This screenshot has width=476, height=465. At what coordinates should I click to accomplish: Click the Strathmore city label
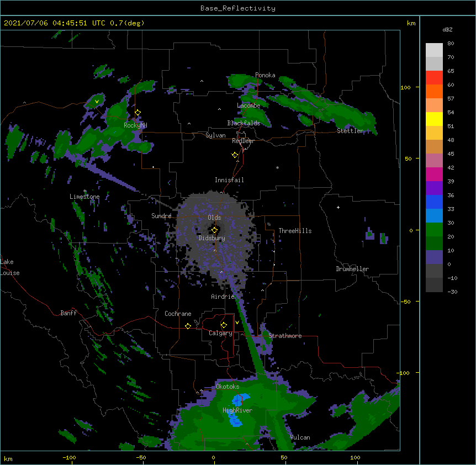pos(285,336)
